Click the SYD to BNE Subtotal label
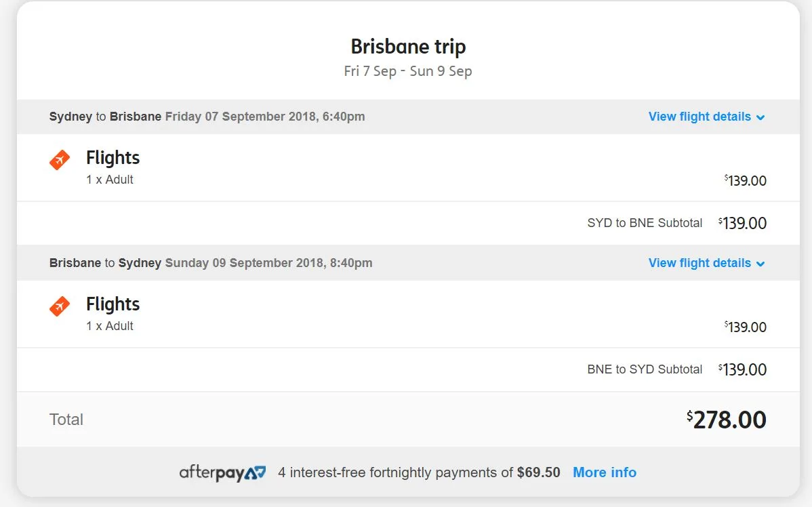Viewport: 812px width, 507px height. coord(645,223)
